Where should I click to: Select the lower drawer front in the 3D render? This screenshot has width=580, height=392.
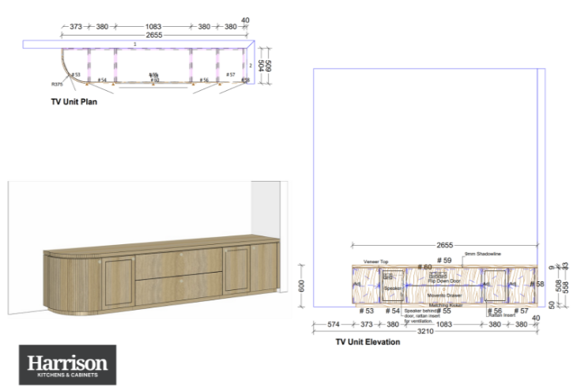coord(179,288)
